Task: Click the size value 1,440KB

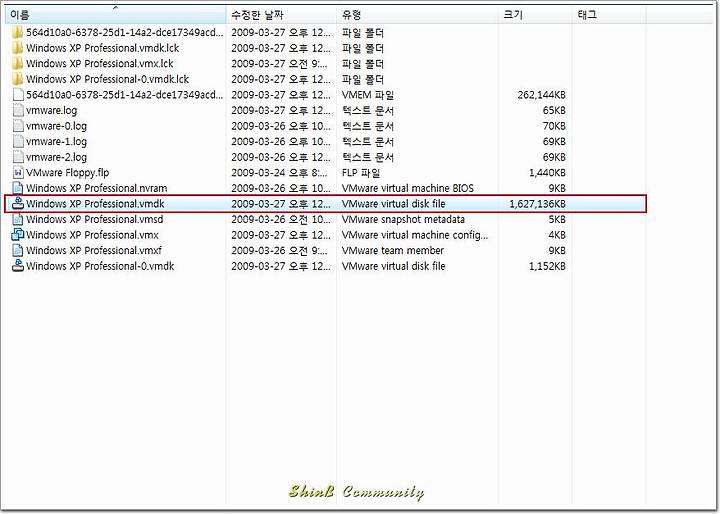Action: (x=547, y=173)
